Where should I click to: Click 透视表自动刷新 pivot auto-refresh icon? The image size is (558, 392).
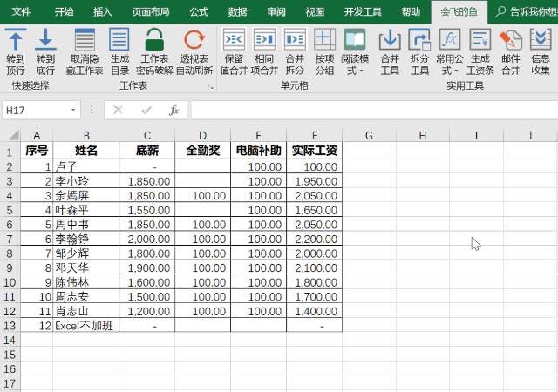pos(194,40)
